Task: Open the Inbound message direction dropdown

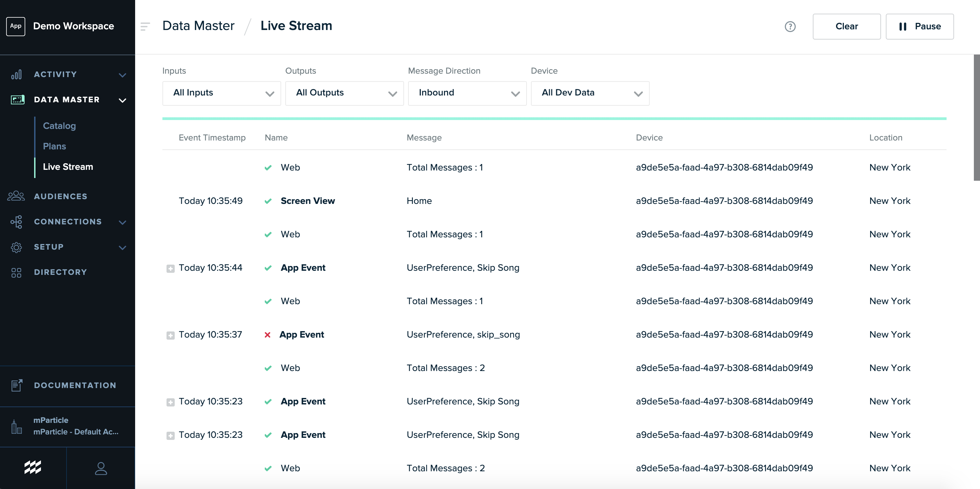Action: [467, 93]
